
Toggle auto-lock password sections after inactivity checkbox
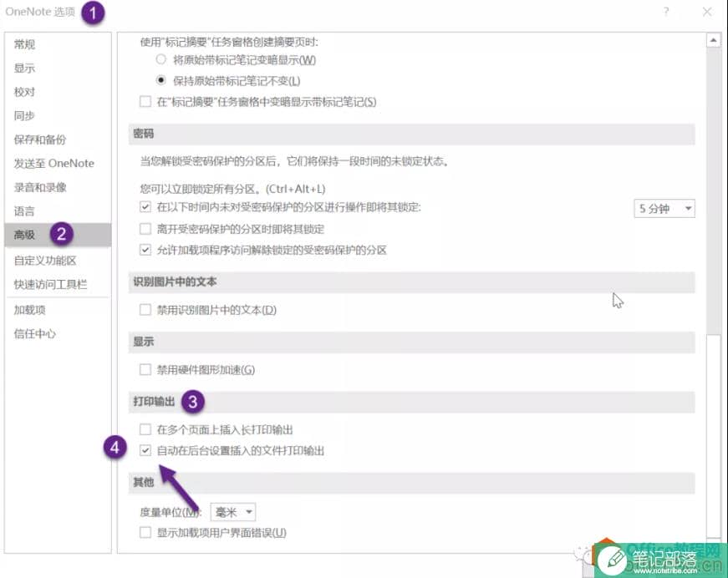(x=145, y=207)
